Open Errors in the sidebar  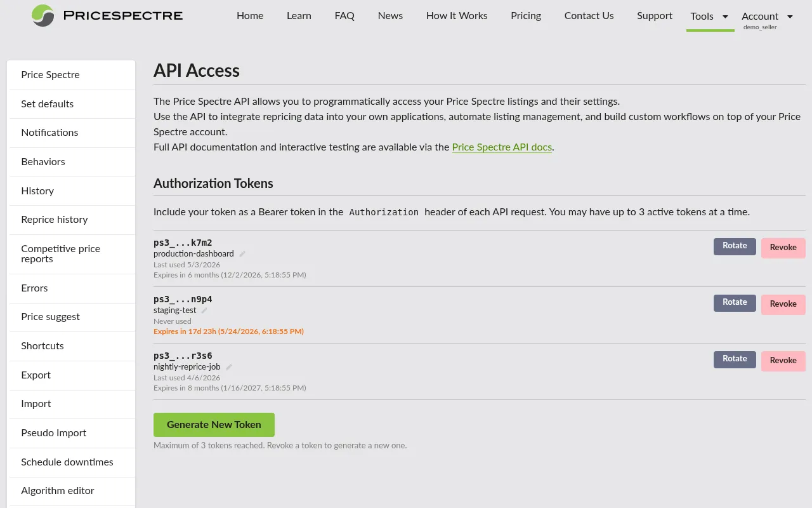(72, 288)
